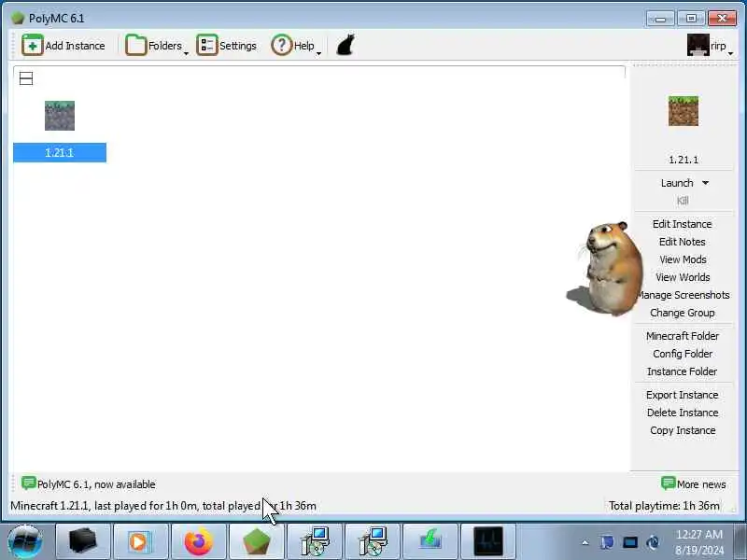The image size is (747, 560).
Task: Click the second installer taskbar icon
Action: [x=372, y=542]
